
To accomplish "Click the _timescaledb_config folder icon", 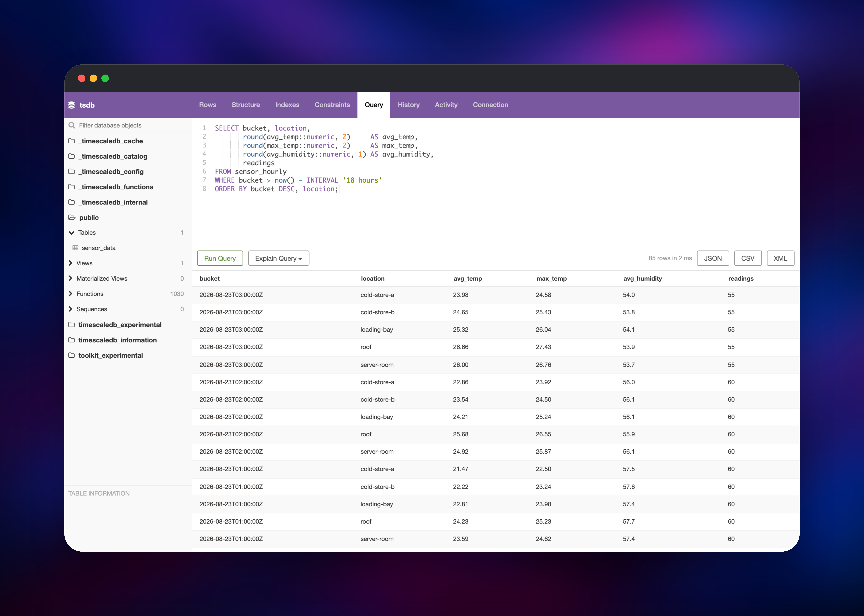I will [71, 171].
